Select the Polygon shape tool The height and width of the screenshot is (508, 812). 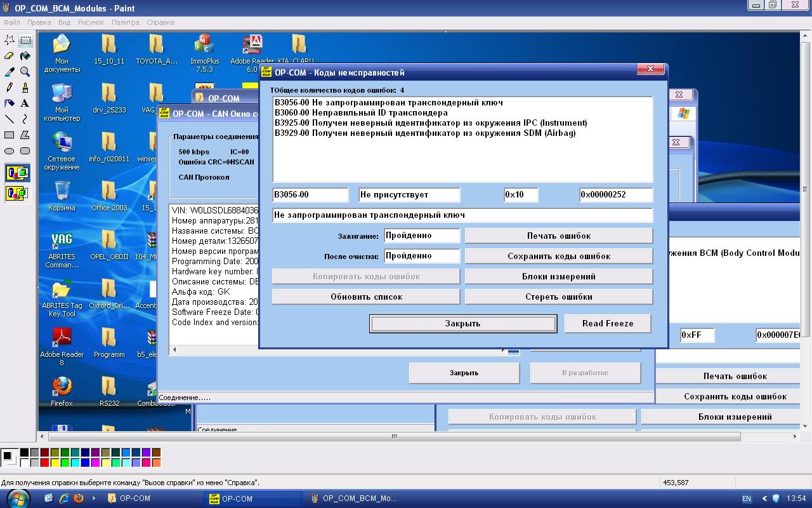[25, 135]
